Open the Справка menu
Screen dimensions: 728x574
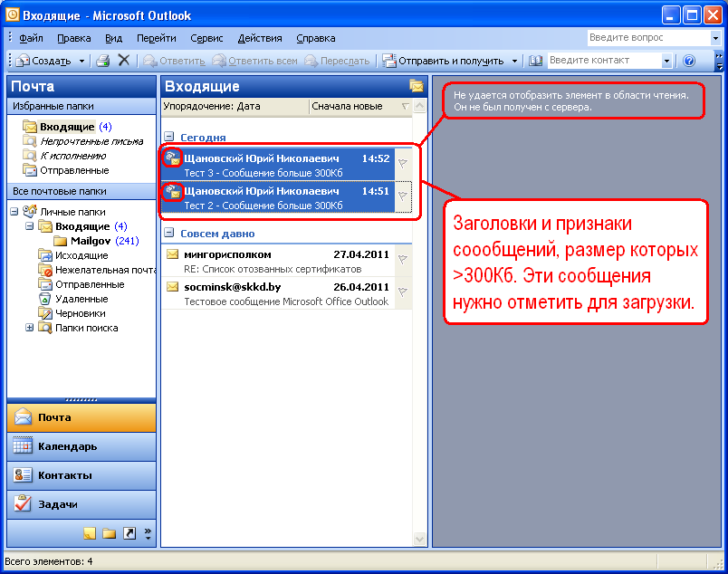(x=316, y=38)
